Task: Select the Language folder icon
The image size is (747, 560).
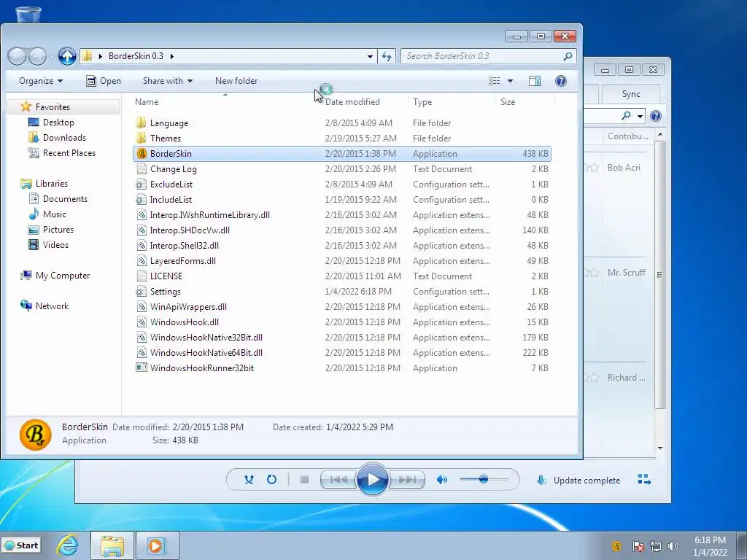Action: point(141,122)
